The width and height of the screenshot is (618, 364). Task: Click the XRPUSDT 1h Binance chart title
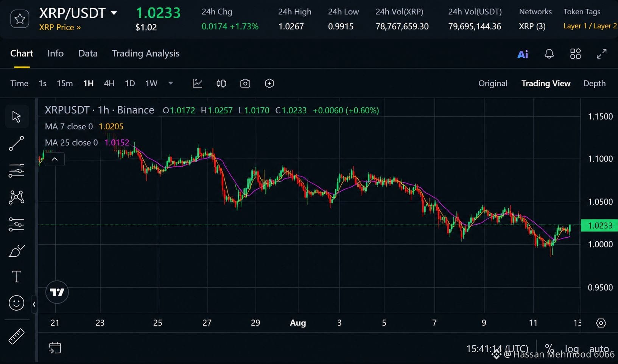pyautogui.click(x=100, y=110)
